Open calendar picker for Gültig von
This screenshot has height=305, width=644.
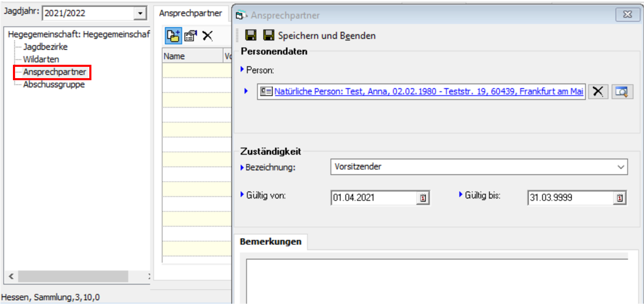click(x=422, y=198)
